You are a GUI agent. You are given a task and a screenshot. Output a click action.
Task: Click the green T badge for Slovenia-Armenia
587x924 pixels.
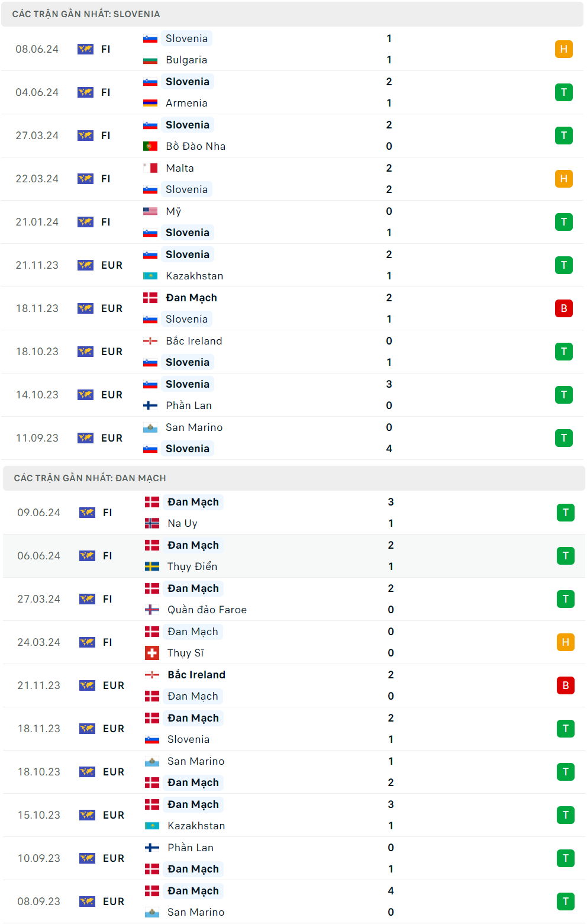(563, 92)
